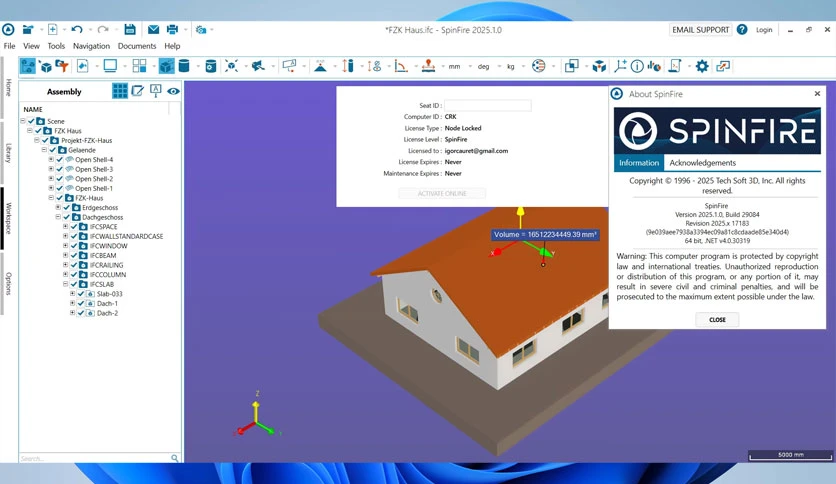The image size is (836, 484).
Task: Uncheck the Erdgeschoss checkbox
Action: coord(67,207)
